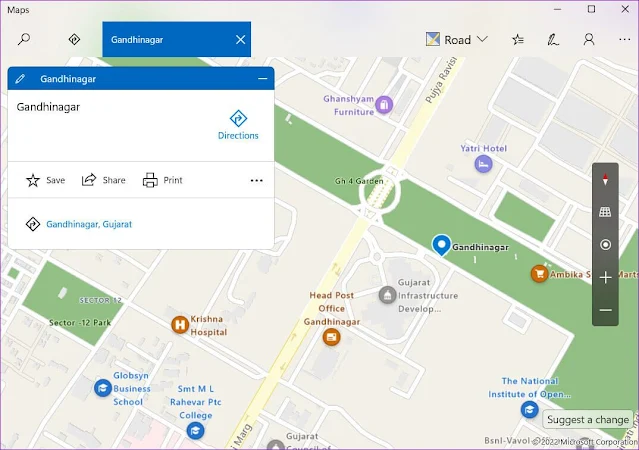Select the Ambika shopping cart marker
Viewport: 639px width, 450px height.
point(539,274)
